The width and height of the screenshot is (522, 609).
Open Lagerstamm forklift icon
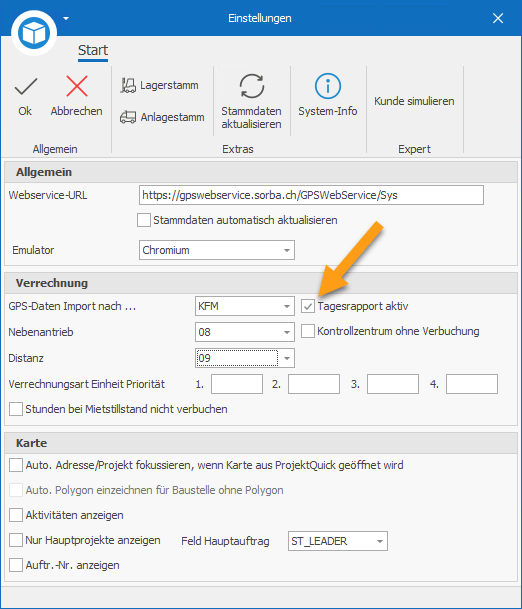[x=128, y=85]
